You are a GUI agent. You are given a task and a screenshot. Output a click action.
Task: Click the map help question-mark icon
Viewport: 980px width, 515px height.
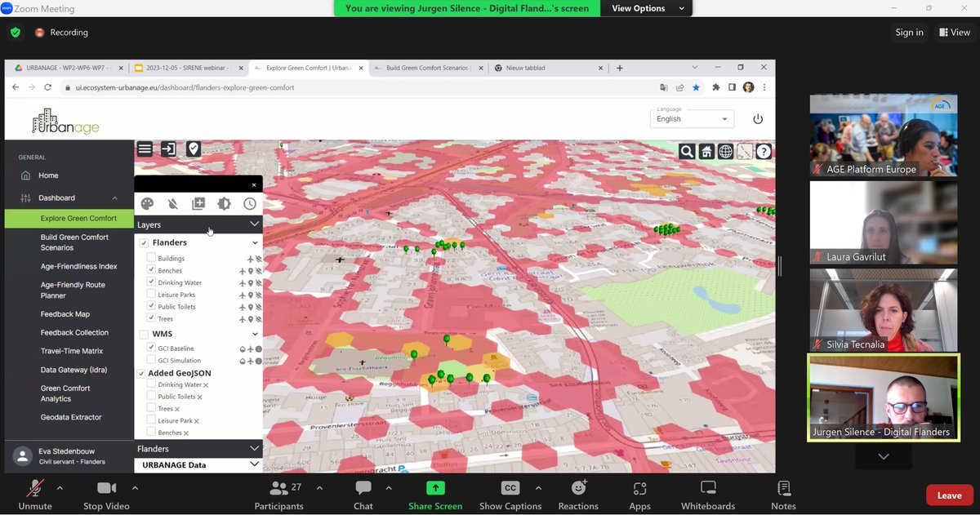point(764,151)
